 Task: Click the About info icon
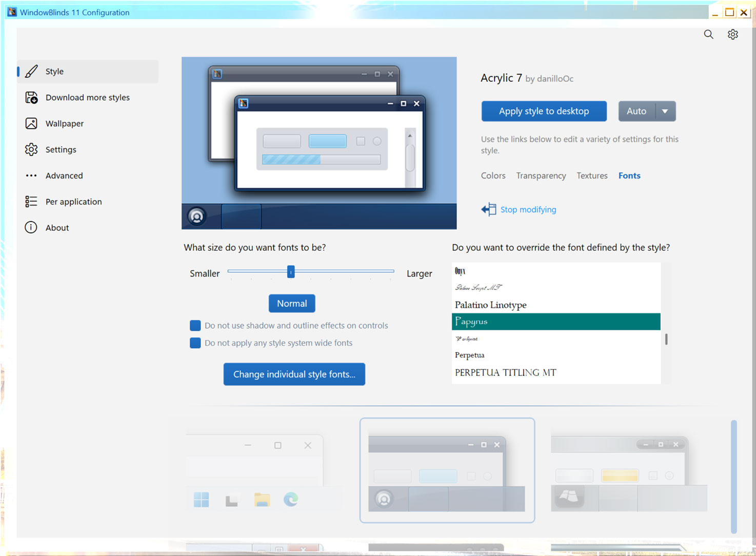pyautogui.click(x=31, y=227)
